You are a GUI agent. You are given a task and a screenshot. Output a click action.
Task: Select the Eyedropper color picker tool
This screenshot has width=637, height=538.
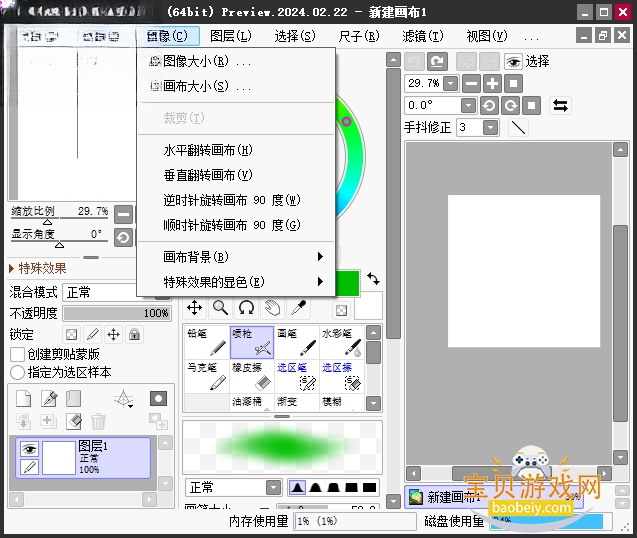(x=298, y=308)
